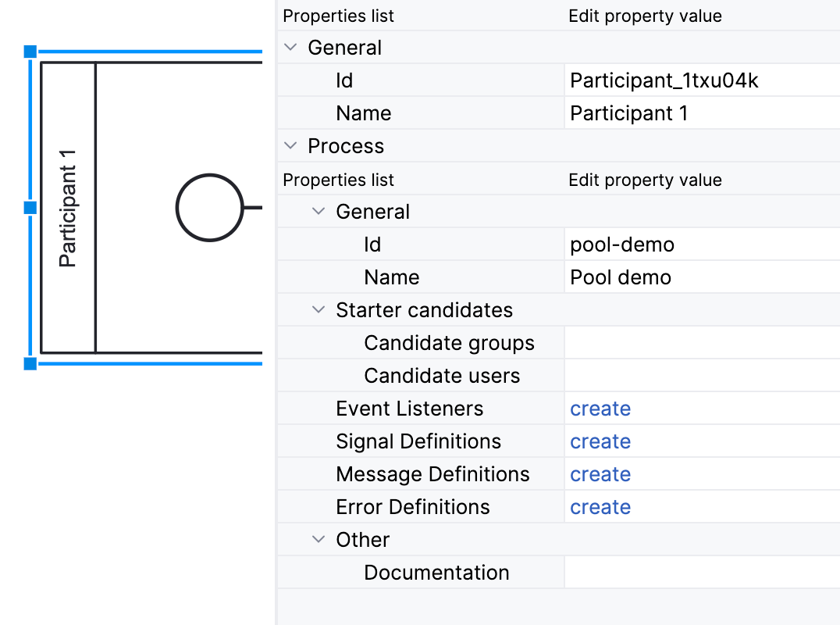
Task: Select the start event circle in diagram
Action: 209,208
